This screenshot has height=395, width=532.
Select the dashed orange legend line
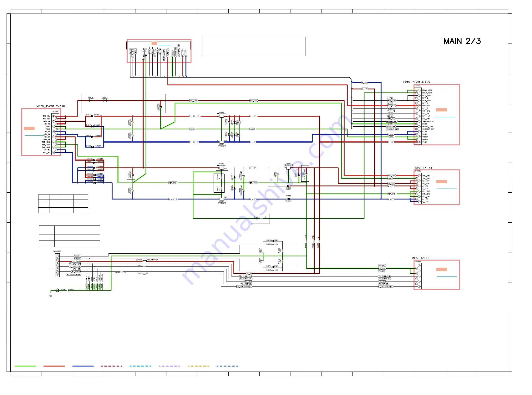point(198,366)
